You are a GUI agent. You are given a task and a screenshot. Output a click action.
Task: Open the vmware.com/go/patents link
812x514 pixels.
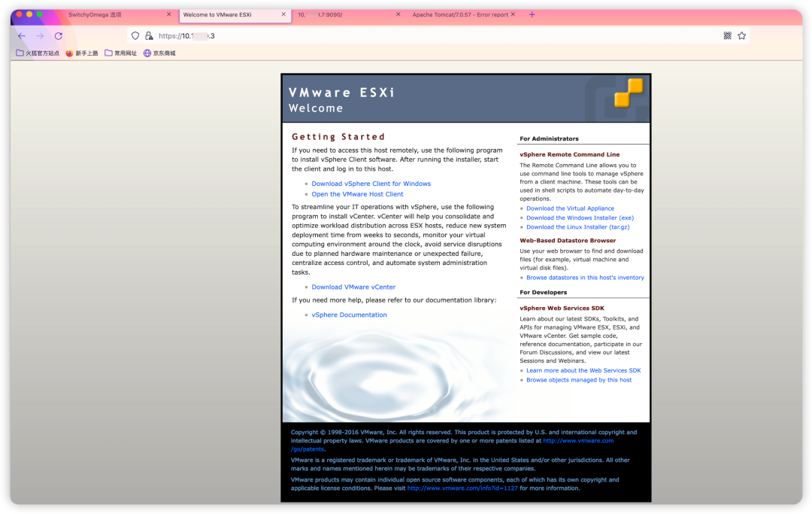point(578,441)
